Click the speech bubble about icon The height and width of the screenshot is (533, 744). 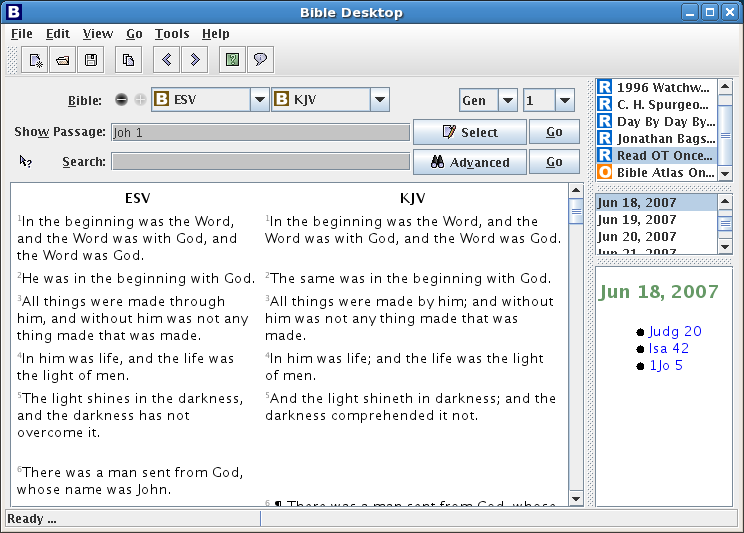pos(260,60)
